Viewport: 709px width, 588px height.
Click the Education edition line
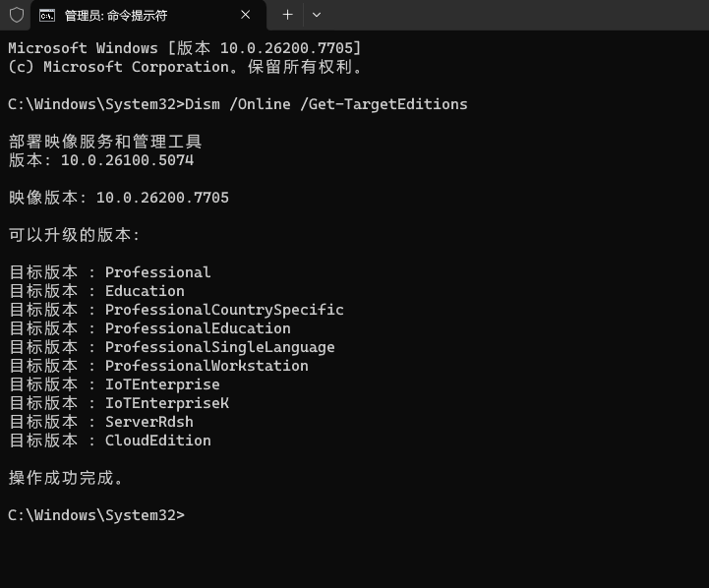[145, 291]
